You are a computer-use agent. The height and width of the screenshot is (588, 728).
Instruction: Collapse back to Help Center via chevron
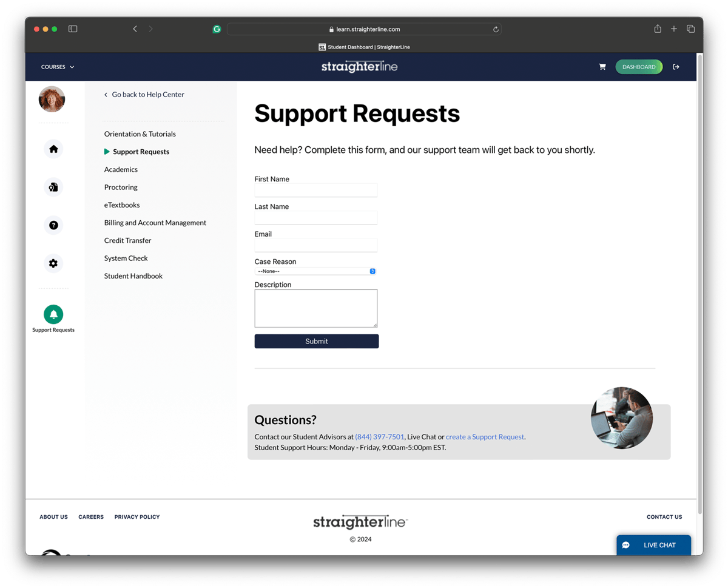click(x=144, y=95)
